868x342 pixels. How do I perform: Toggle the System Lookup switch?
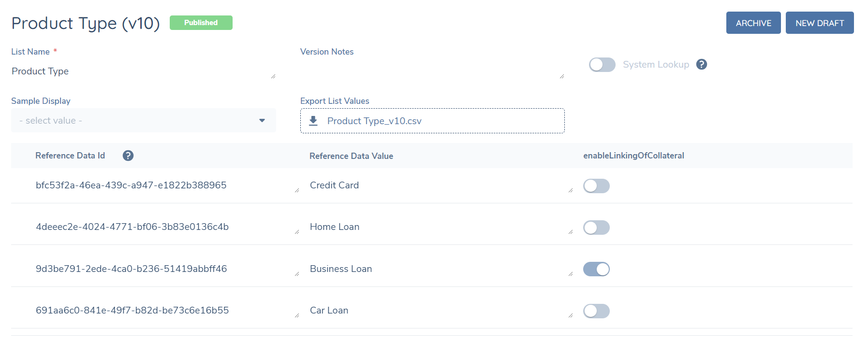[x=602, y=65]
